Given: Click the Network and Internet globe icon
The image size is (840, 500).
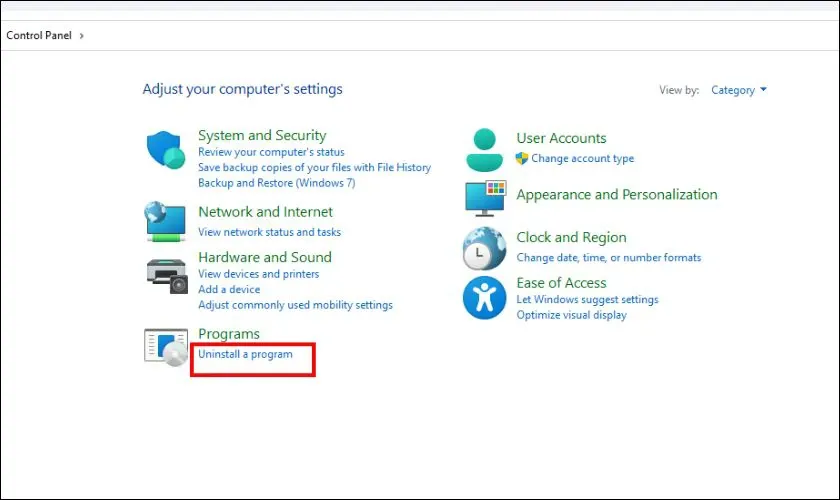Looking at the screenshot, I should click(x=166, y=221).
